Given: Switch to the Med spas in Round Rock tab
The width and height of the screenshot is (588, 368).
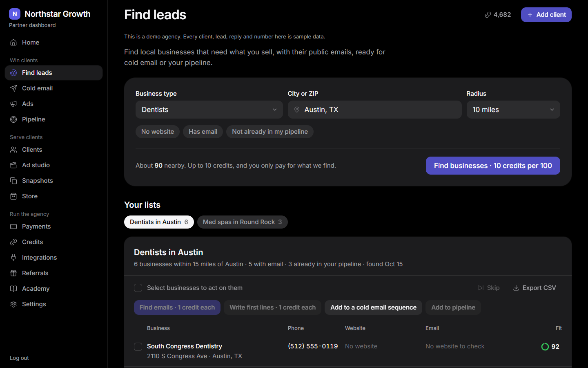Looking at the screenshot, I should coord(243,222).
